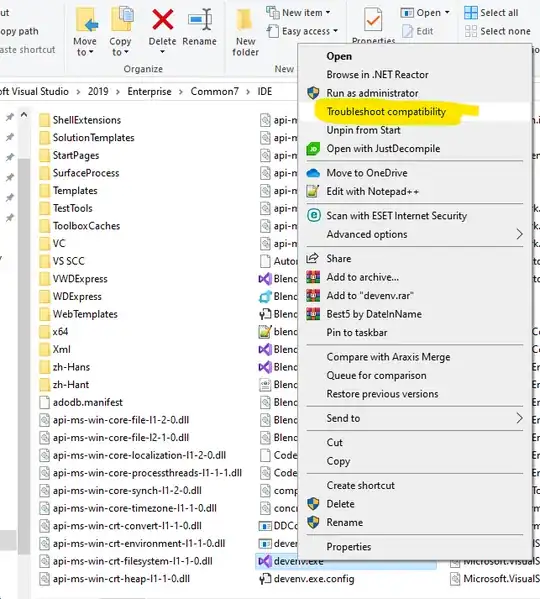
Task: Click the Edit ribbon button
Action: click(x=417, y=31)
